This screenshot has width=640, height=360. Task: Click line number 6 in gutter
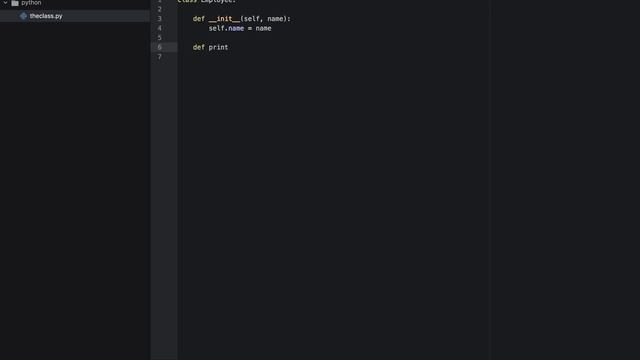[x=160, y=47]
